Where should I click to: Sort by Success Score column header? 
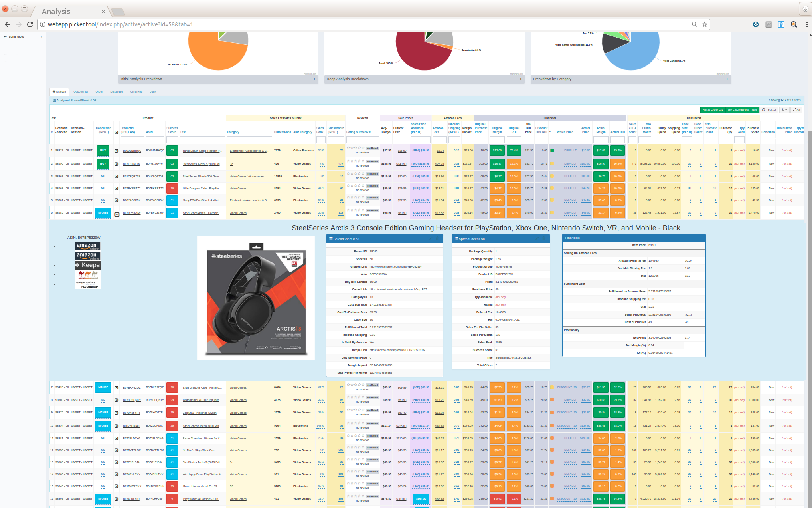pyautogui.click(x=172, y=130)
